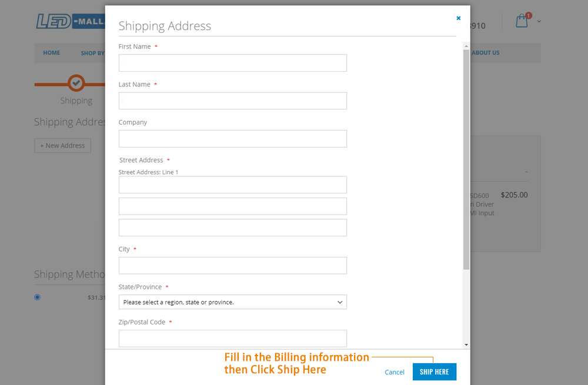Select the $31.31 shipping method radio
This screenshot has width=588, height=385.
tap(37, 297)
